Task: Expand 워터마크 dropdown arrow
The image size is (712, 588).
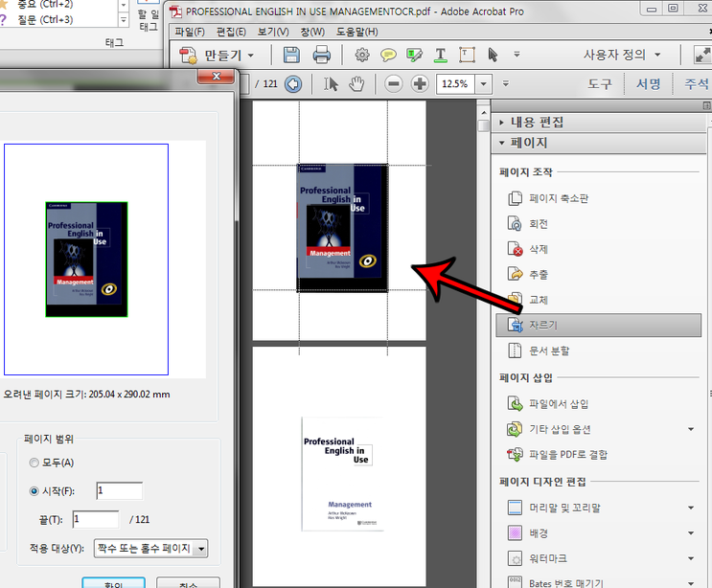Action: click(691, 558)
